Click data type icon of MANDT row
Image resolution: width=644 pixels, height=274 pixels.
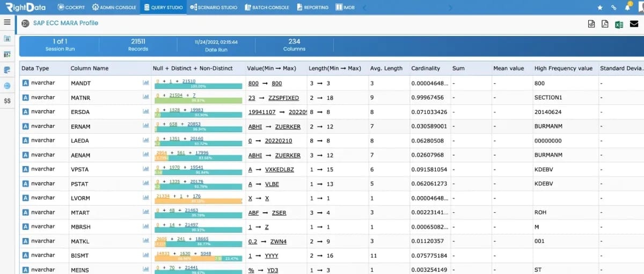point(25,83)
